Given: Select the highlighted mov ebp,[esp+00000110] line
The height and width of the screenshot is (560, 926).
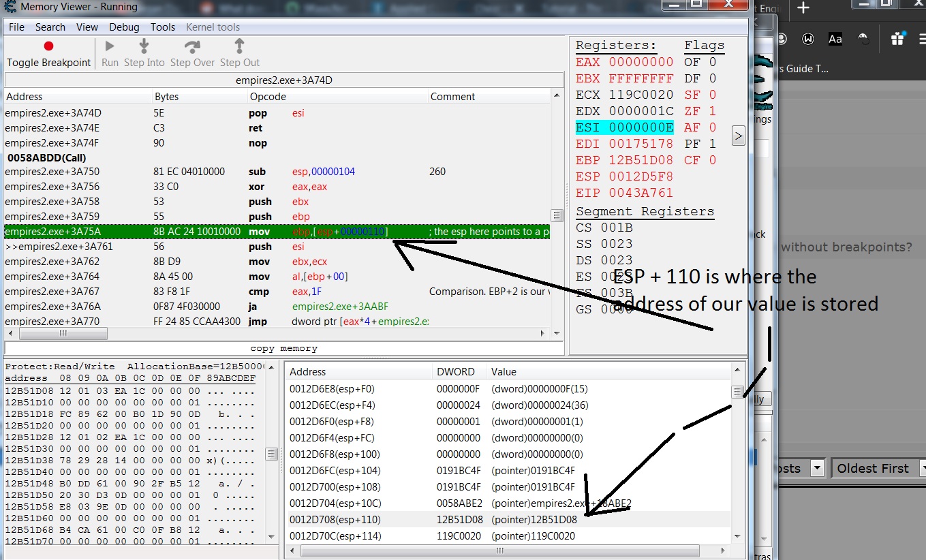Looking at the screenshot, I should [x=273, y=232].
